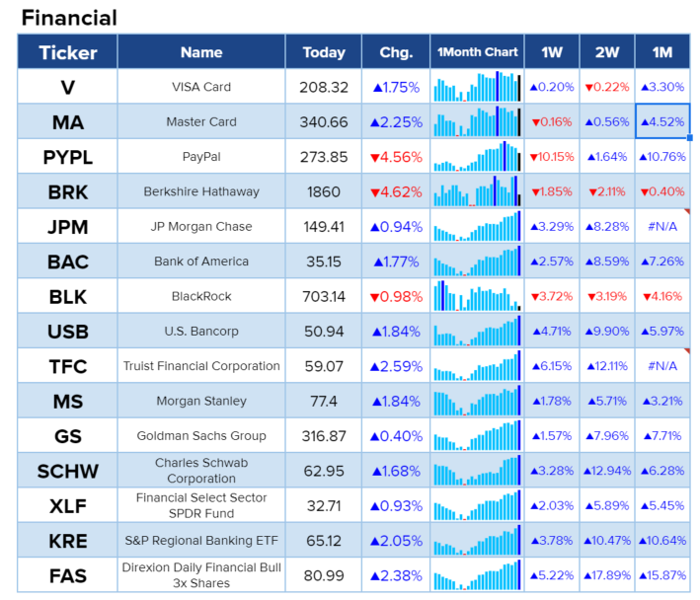Select the PYPL ticker cell

coord(67,157)
